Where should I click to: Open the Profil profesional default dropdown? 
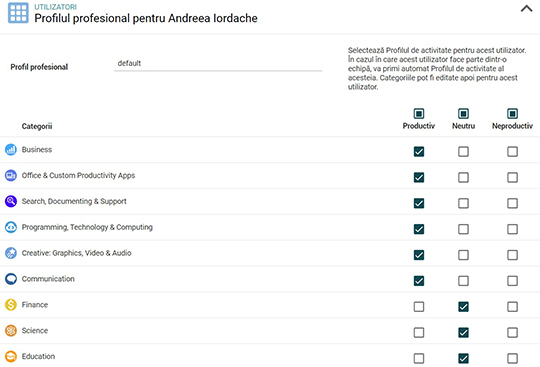point(218,64)
